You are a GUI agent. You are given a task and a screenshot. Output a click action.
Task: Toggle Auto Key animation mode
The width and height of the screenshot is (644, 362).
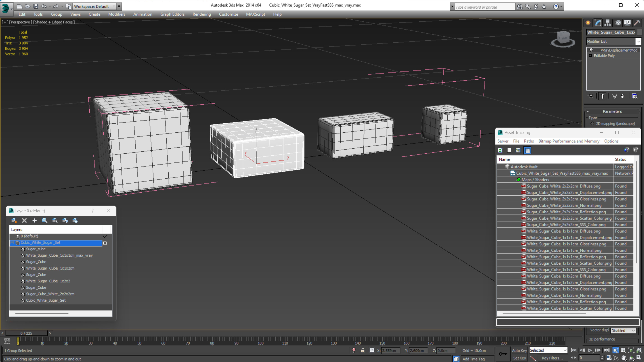pos(519,350)
